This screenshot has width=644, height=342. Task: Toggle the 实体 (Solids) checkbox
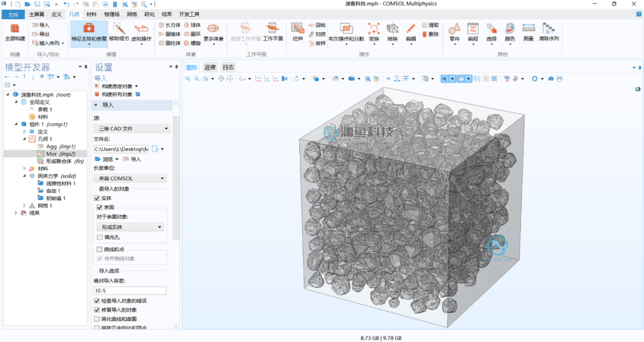pyautogui.click(x=97, y=198)
